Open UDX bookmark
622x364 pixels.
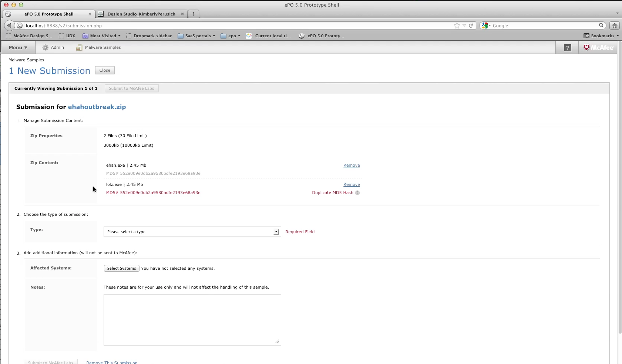(x=67, y=36)
